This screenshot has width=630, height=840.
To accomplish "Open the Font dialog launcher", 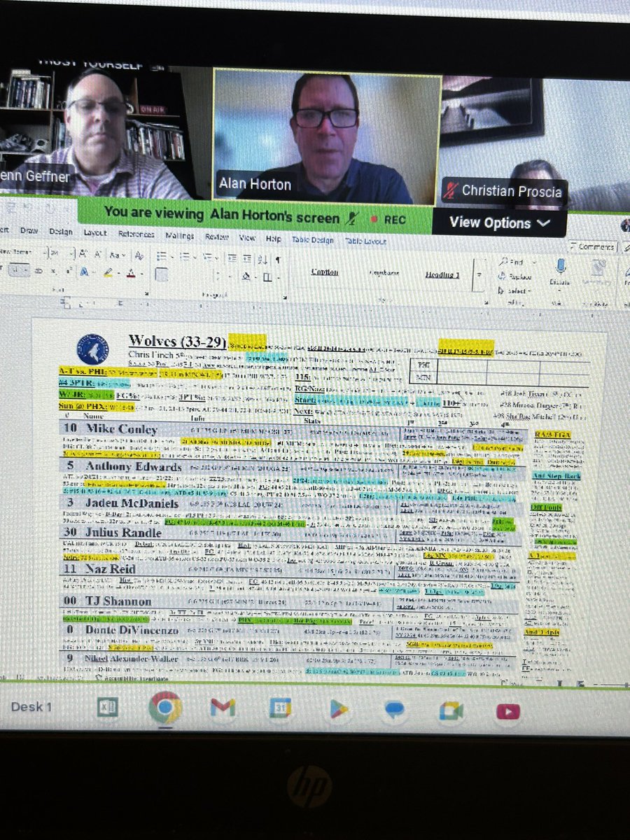I will click(x=146, y=293).
